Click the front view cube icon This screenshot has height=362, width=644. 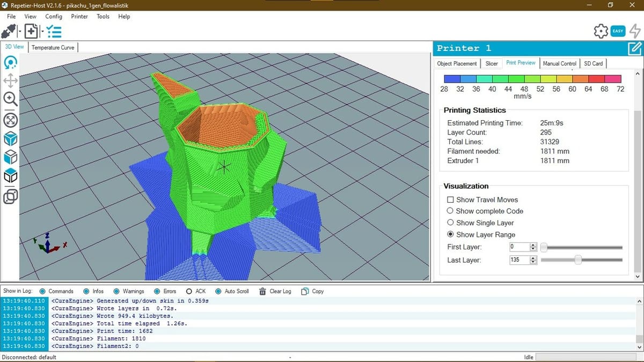coord(10,157)
